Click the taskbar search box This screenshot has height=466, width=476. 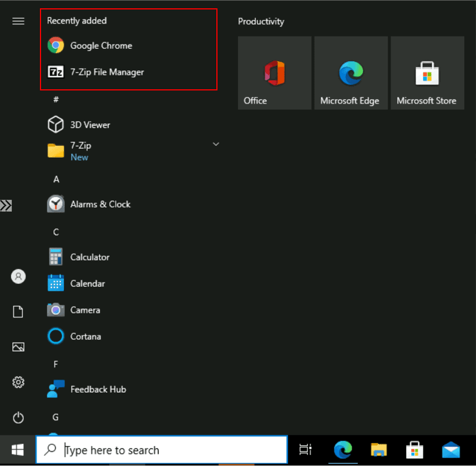pyautogui.click(x=161, y=450)
